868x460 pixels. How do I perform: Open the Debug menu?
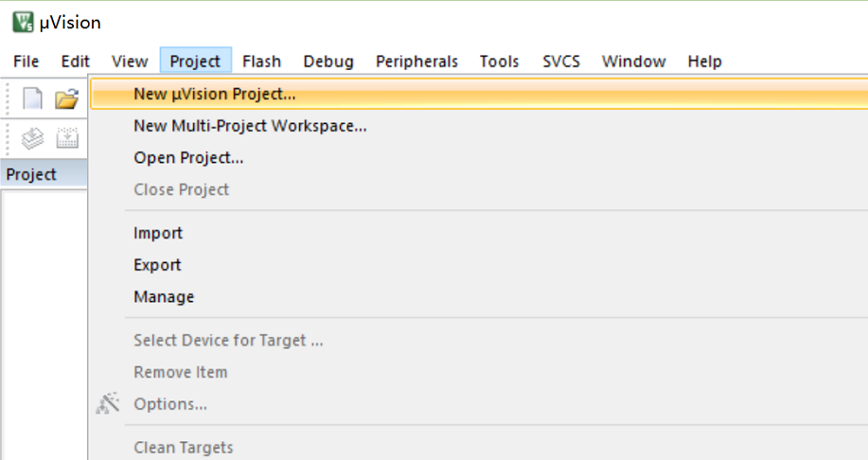[x=328, y=61]
